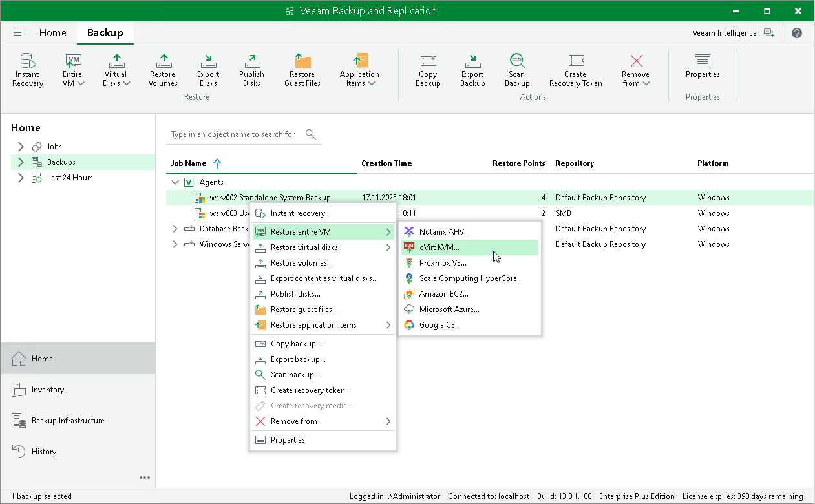Click SMB repository cell

[563, 213]
